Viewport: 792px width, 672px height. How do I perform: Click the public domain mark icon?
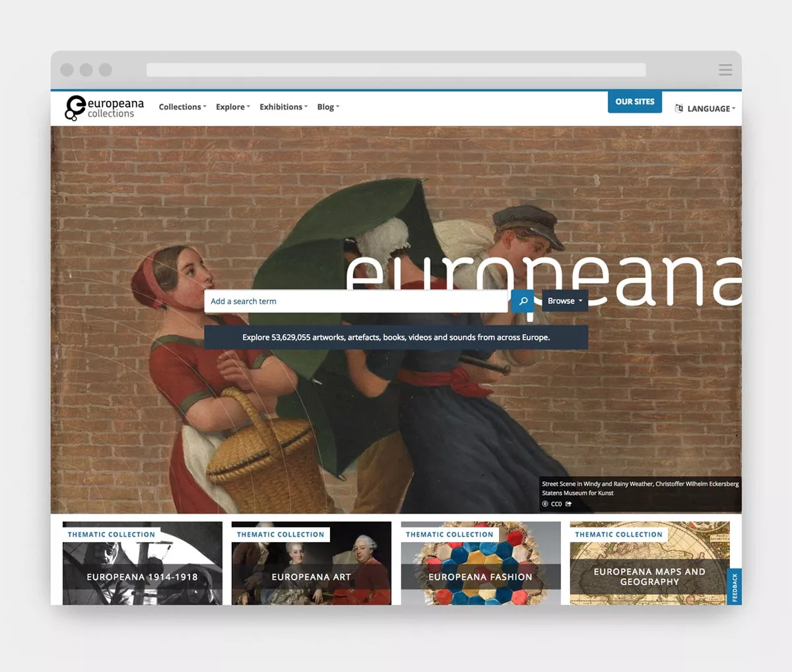coord(544,504)
